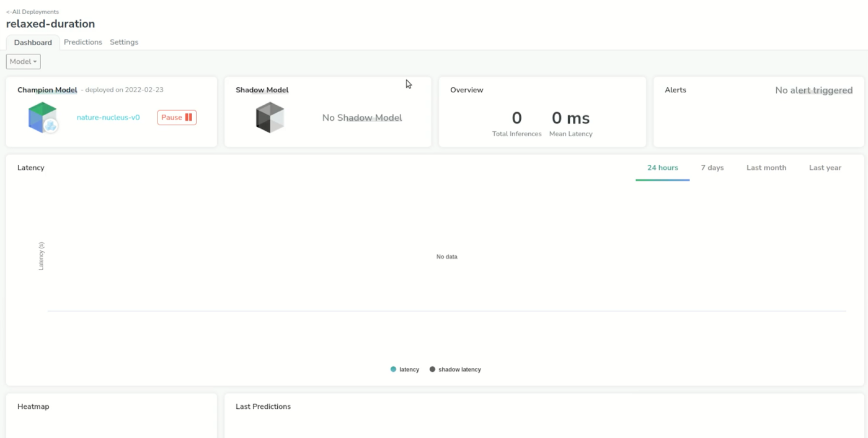
Task: Select the Last year latency range
Action: click(825, 168)
